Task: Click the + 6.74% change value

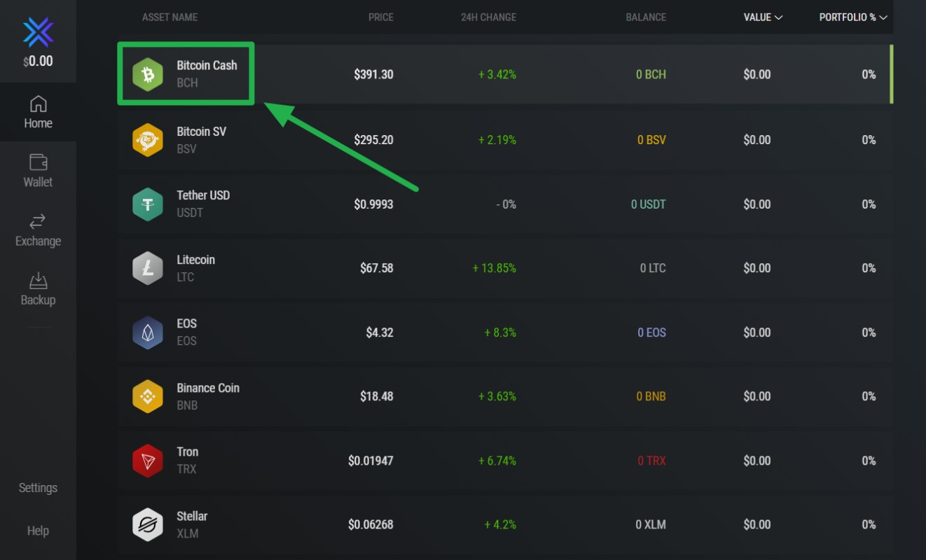Action: (497, 461)
